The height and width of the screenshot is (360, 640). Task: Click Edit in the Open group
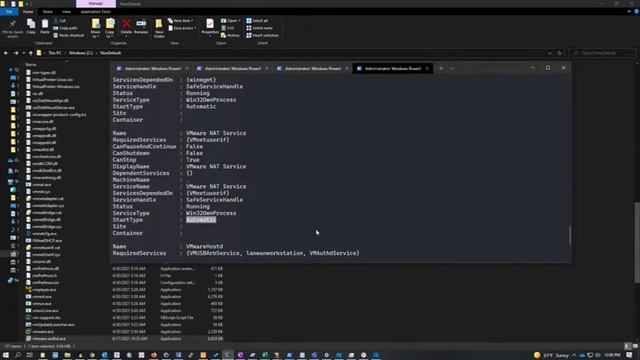228,28
